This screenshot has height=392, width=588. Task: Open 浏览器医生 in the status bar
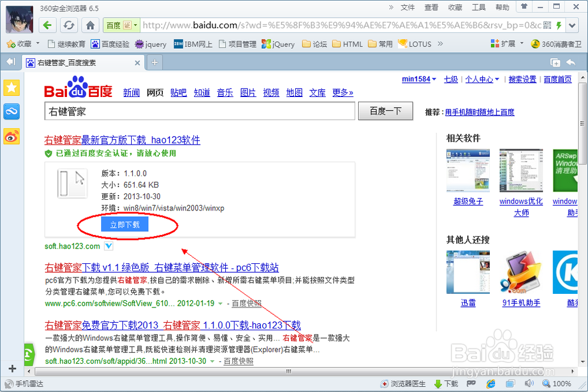[x=403, y=384]
